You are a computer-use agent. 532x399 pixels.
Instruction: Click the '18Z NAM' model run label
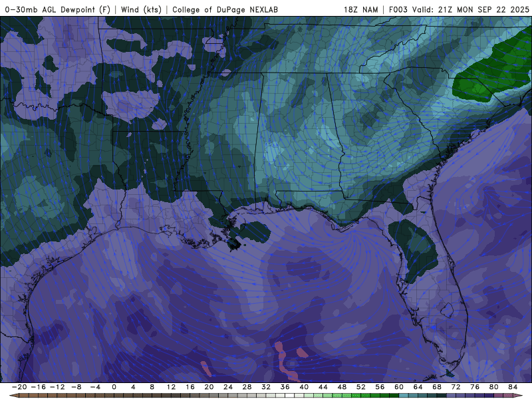(360, 9)
